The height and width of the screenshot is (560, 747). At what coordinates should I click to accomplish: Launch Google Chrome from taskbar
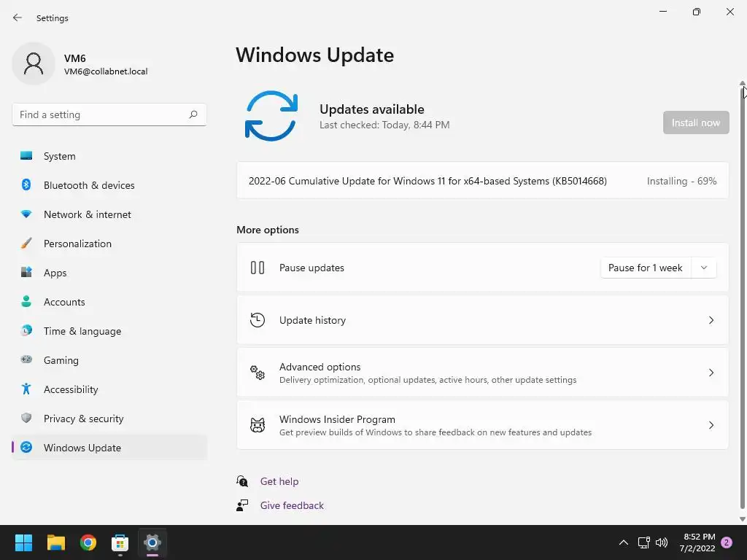(x=88, y=542)
